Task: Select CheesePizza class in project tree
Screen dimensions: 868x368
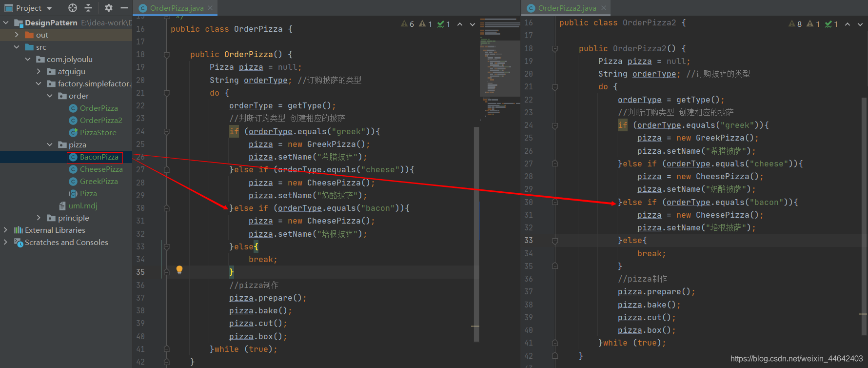Action: pos(101,169)
